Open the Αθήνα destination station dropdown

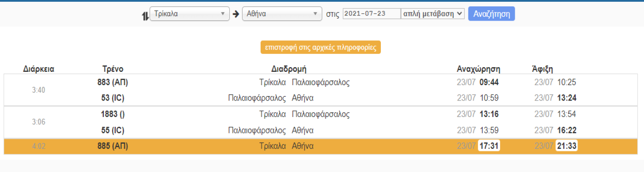(282, 14)
